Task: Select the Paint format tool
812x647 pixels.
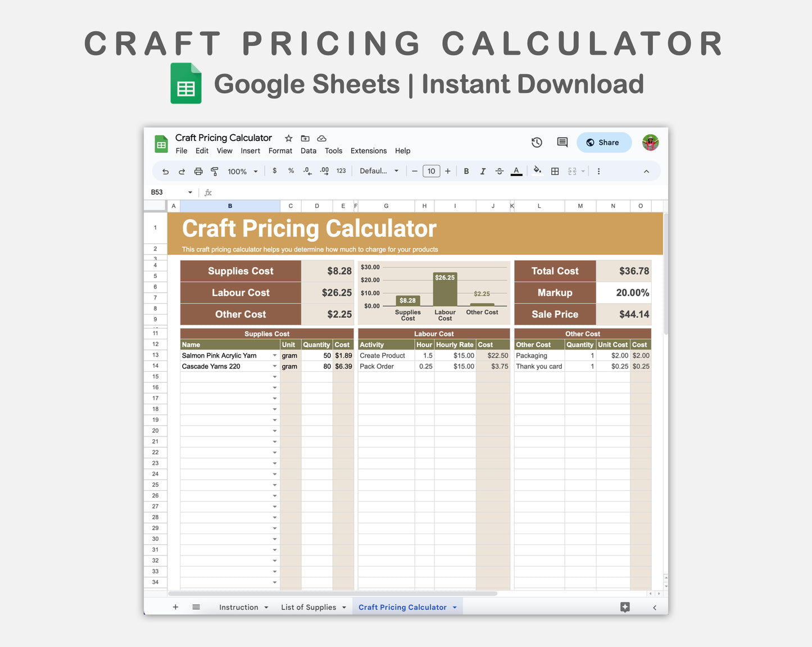Action: click(x=214, y=171)
